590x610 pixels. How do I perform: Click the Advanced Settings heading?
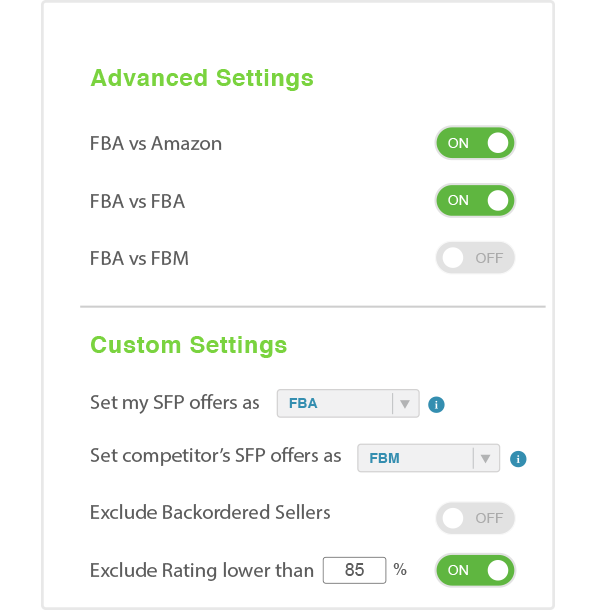pyautogui.click(x=202, y=78)
